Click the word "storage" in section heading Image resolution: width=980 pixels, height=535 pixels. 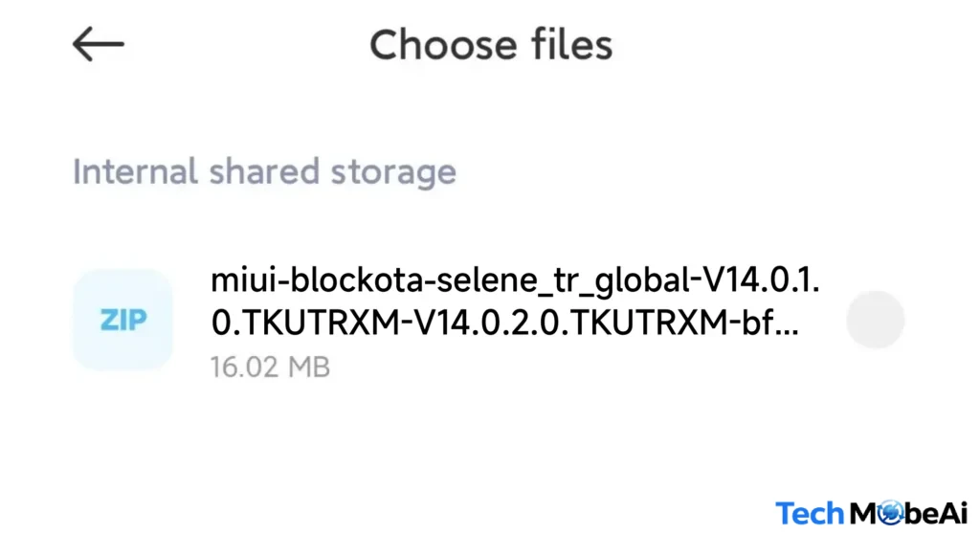[x=392, y=172]
